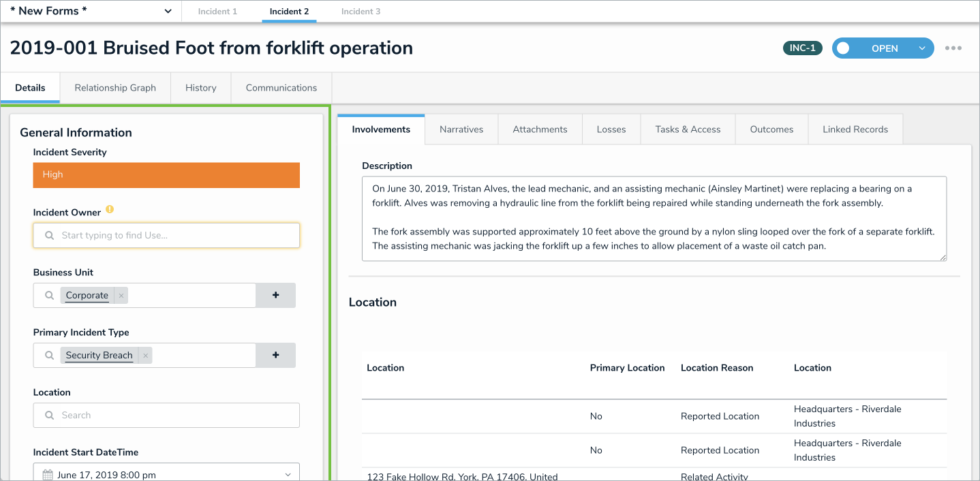Click the plus button beside Business Unit
The width and height of the screenshot is (980, 481).
(275, 296)
